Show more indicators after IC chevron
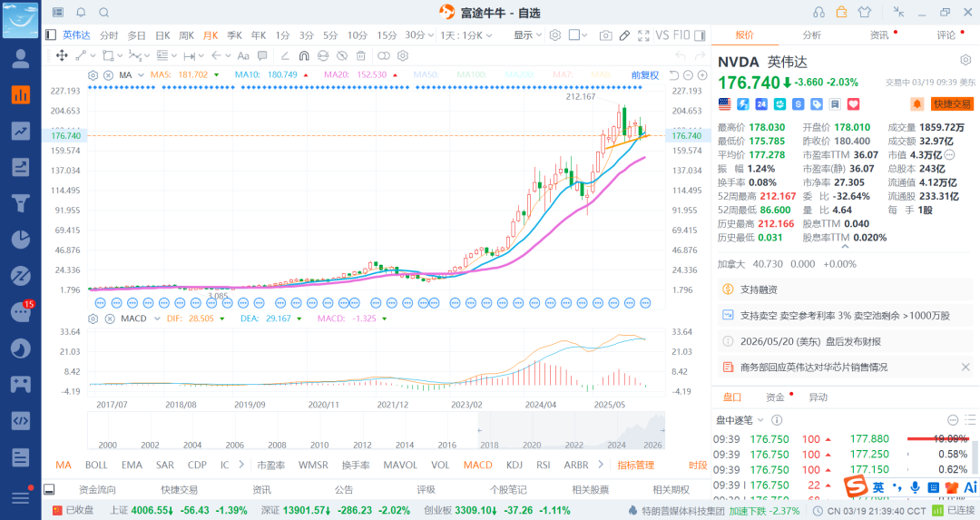Image resolution: width=980 pixels, height=520 pixels. tap(241, 465)
